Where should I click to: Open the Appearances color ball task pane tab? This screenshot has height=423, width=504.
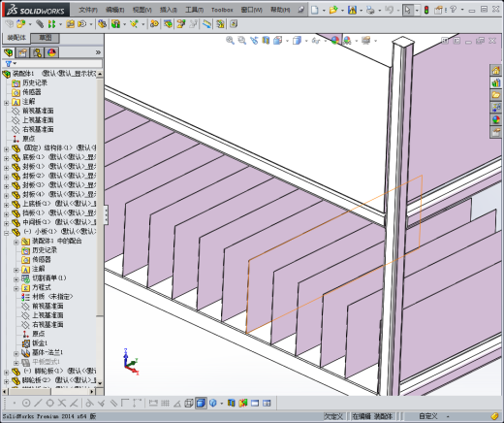(x=496, y=120)
